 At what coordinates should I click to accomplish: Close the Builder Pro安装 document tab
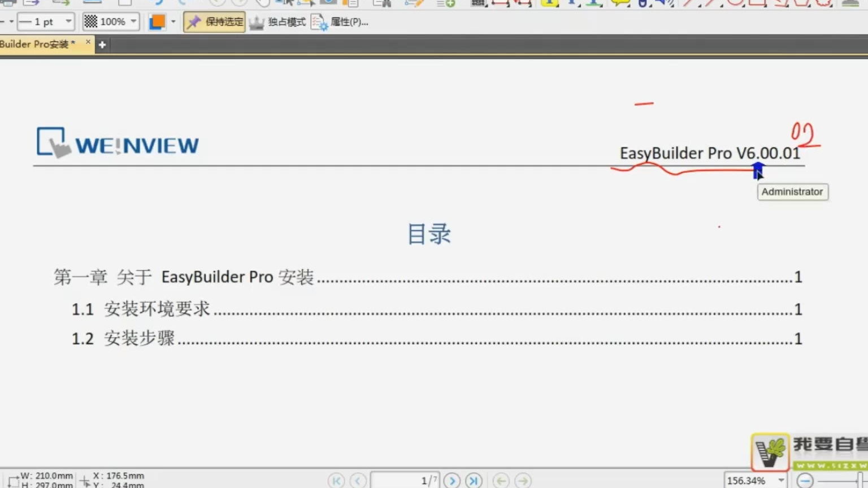[88, 42]
